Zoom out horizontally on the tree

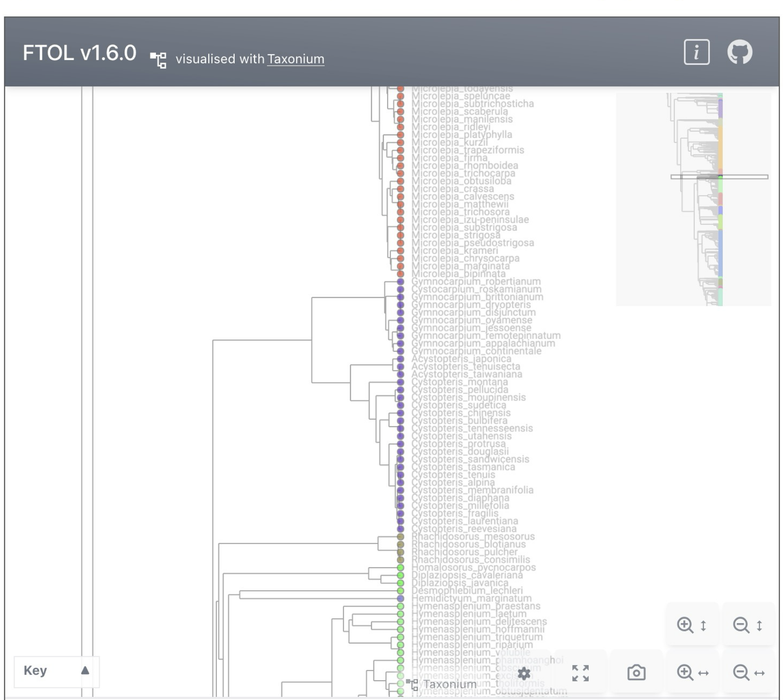(x=748, y=673)
